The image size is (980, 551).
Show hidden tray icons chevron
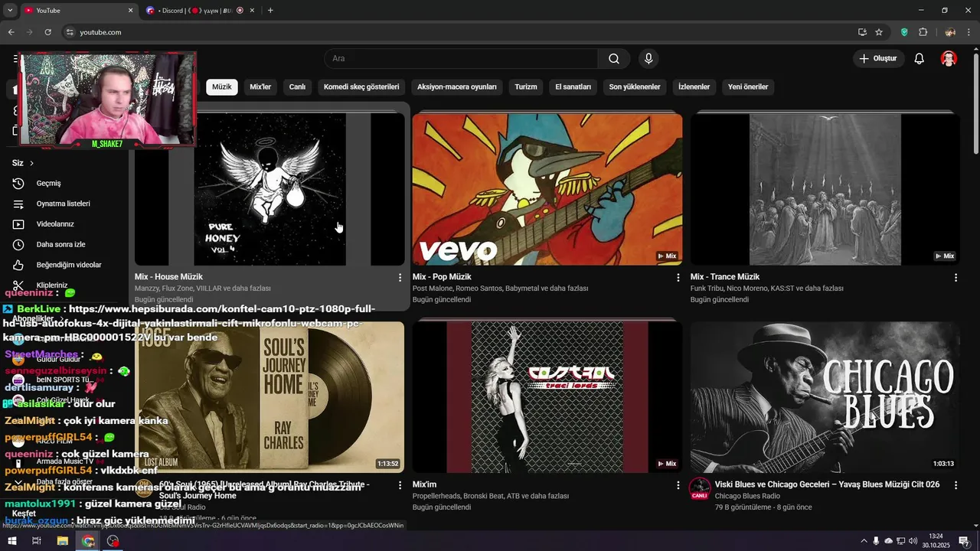click(x=864, y=541)
